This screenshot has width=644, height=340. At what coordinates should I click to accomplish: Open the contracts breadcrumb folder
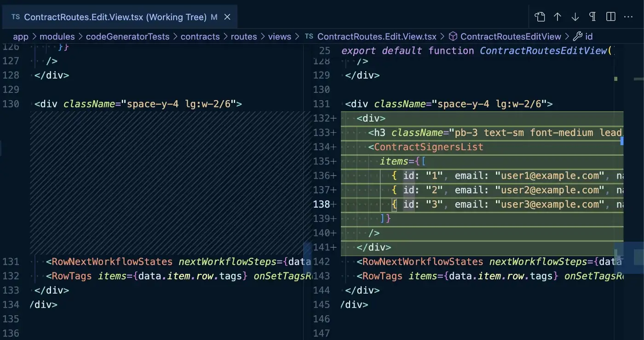tap(200, 36)
